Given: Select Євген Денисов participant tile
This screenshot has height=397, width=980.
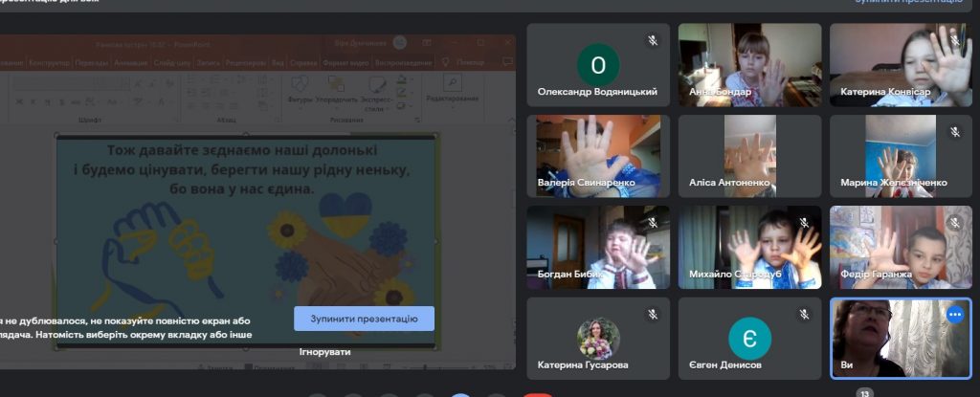Looking at the screenshot, I should [750, 339].
